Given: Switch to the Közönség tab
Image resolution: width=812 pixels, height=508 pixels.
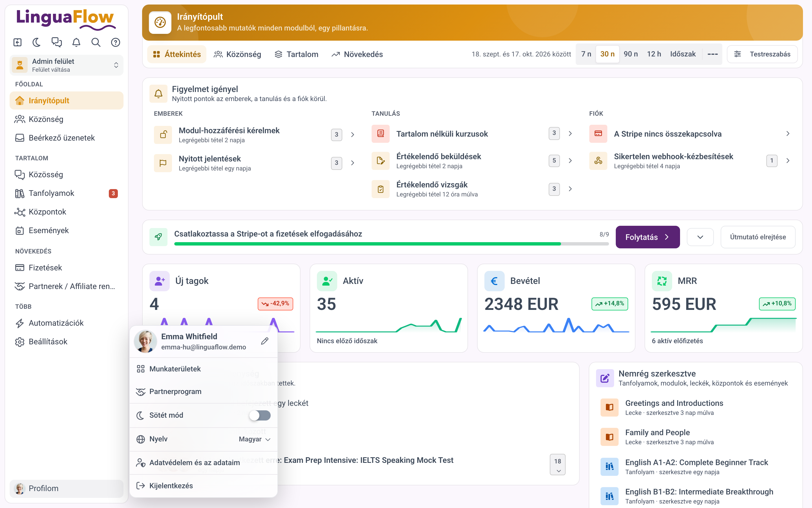Looking at the screenshot, I should [238, 54].
